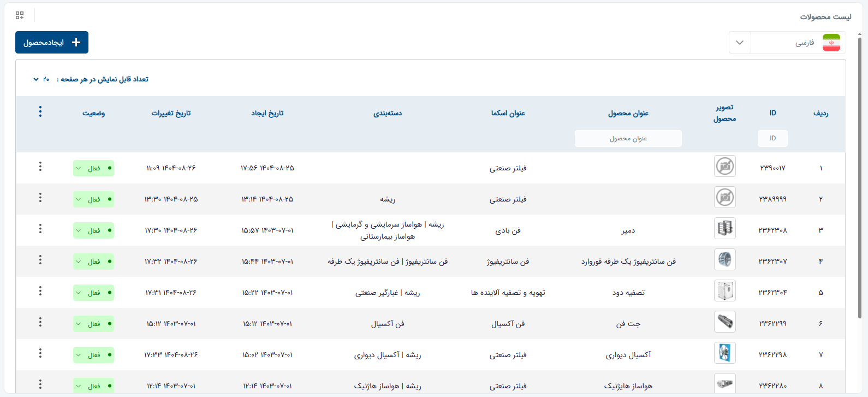Screen dimensions: 868x397
Task: Open فعال status dropdown for row ۷
Action: coord(93,355)
